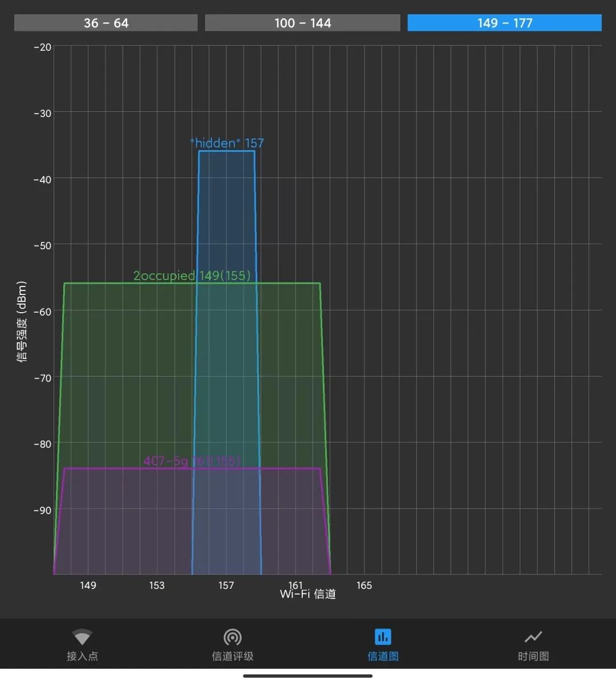This screenshot has height=683, width=616.
Task: Open the 接入点 access points icon
Action: pyautogui.click(x=82, y=637)
